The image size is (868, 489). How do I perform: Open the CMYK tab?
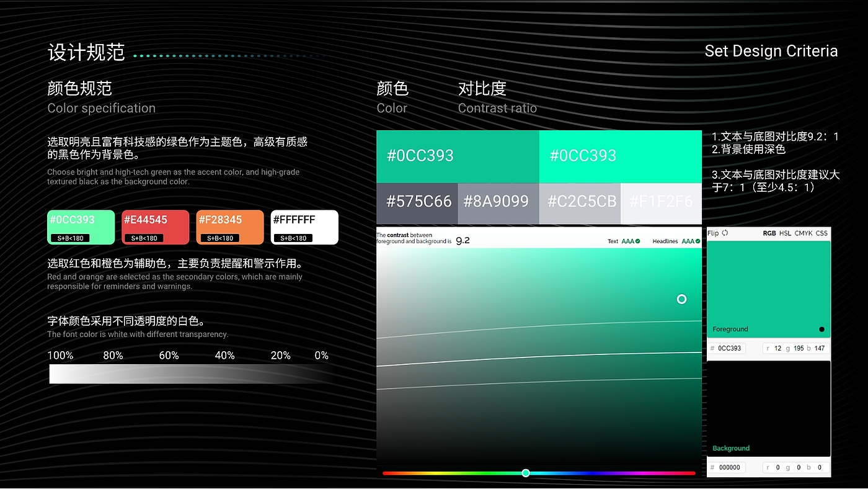point(804,233)
